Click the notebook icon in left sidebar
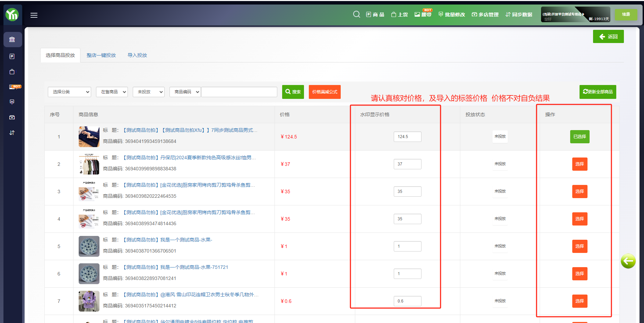This screenshot has height=323, width=644. pyautogui.click(x=12, y=56)
